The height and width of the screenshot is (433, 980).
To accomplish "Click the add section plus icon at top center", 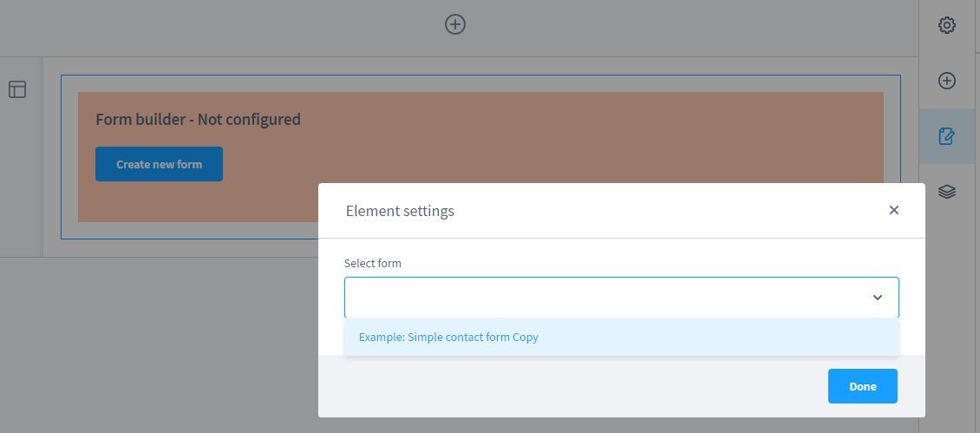I will point(454,24).
